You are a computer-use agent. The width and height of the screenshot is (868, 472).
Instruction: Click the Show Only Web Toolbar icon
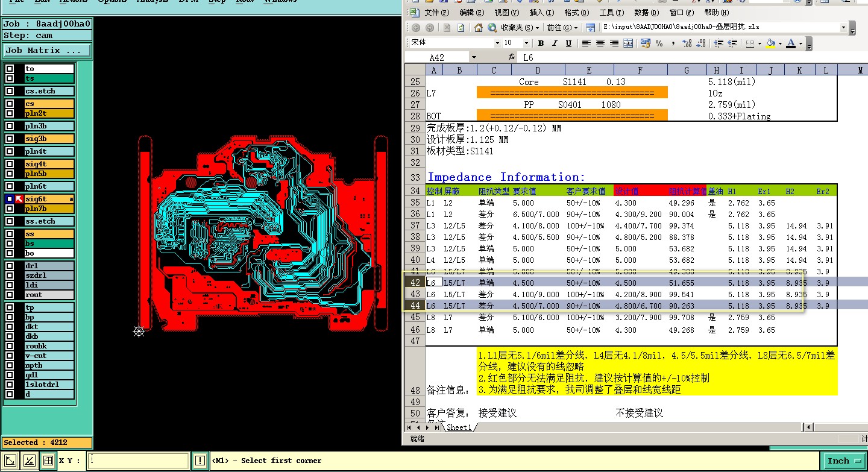pyautogui.click(x=591, y=28)
